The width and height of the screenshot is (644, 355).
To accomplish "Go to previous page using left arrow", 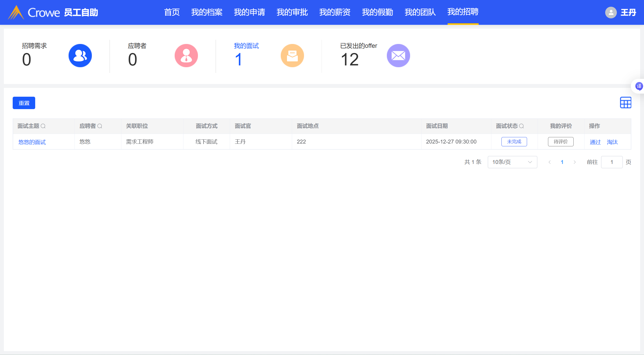I will (550, 162).
